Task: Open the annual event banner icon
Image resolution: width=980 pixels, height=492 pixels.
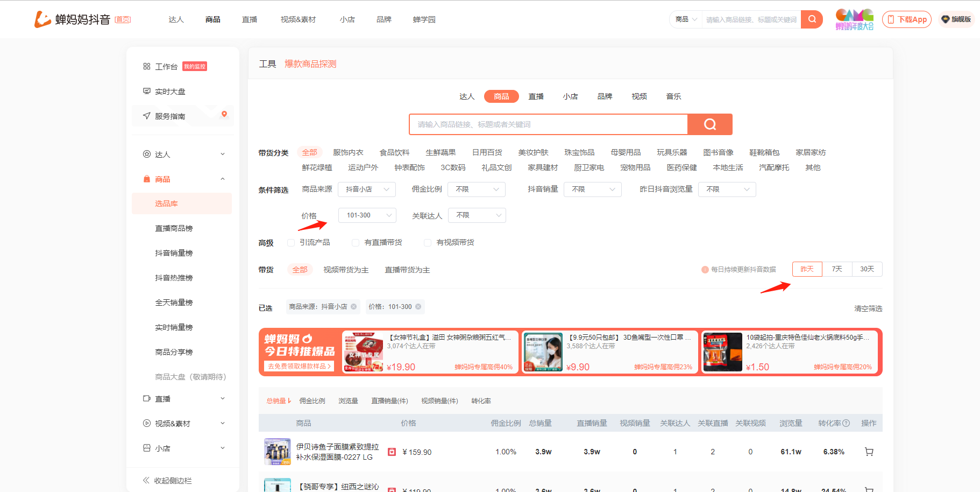Action: pos(854,19)
